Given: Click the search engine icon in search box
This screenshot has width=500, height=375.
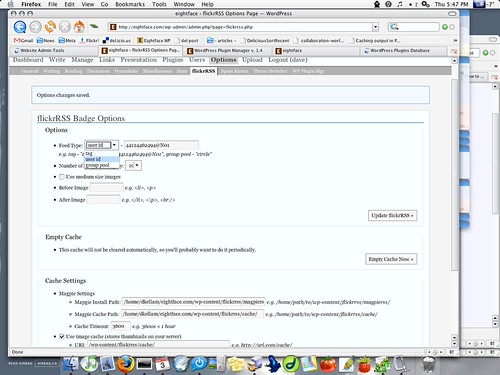Looking at the screenshot, I should 394,27.
